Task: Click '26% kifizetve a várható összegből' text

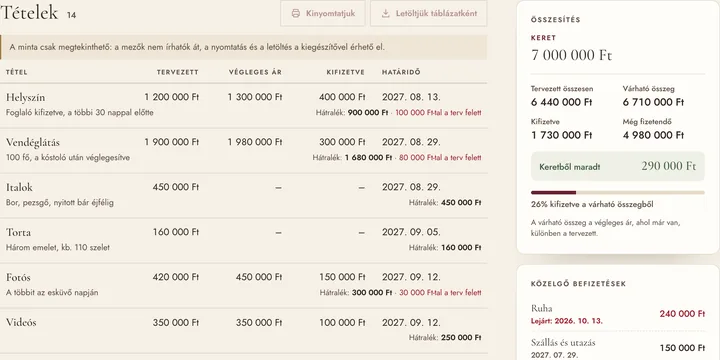Action: pos(592,205)
